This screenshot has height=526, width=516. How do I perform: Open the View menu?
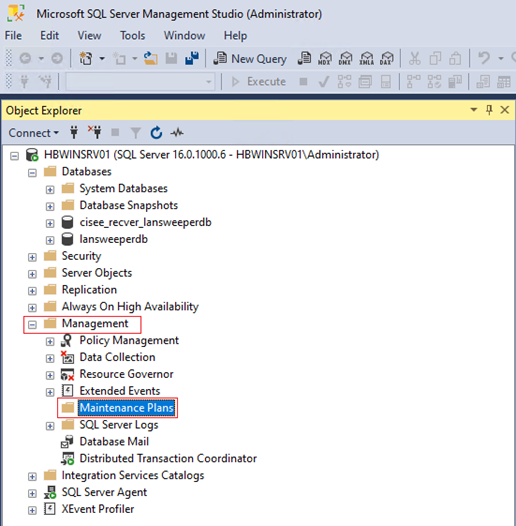coord(89,36)
